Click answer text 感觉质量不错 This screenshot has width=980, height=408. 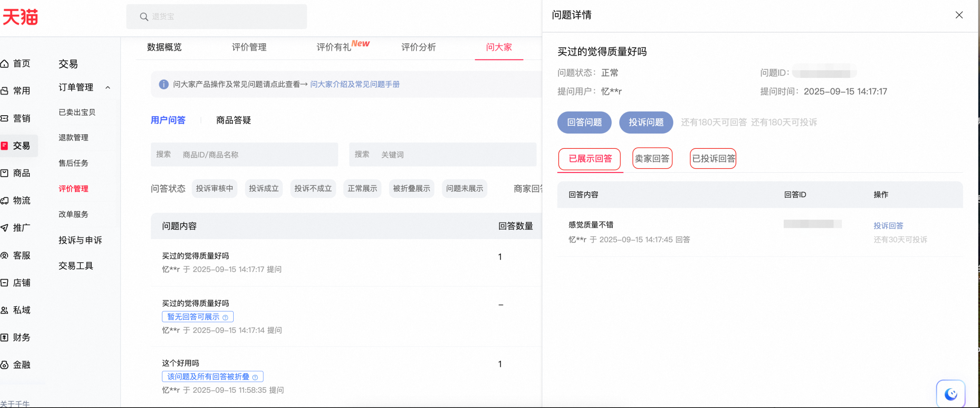[x=591, y=225]
